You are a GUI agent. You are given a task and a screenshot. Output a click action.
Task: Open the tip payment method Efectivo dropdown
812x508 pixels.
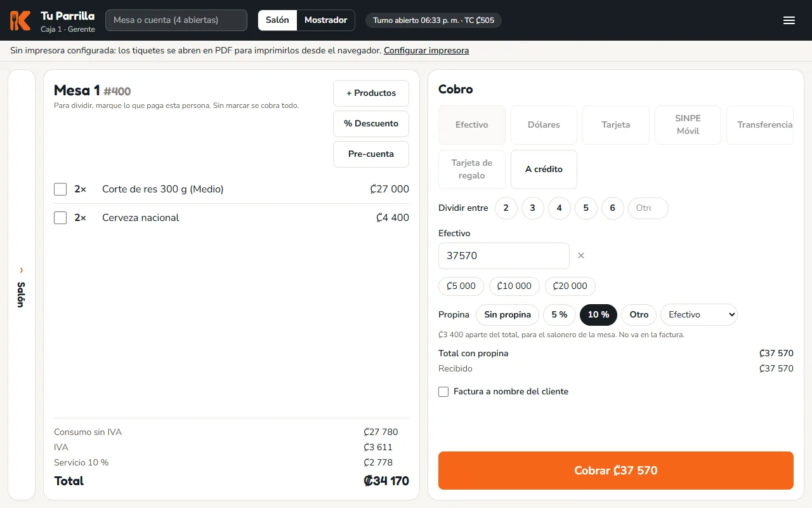point(699,314)
